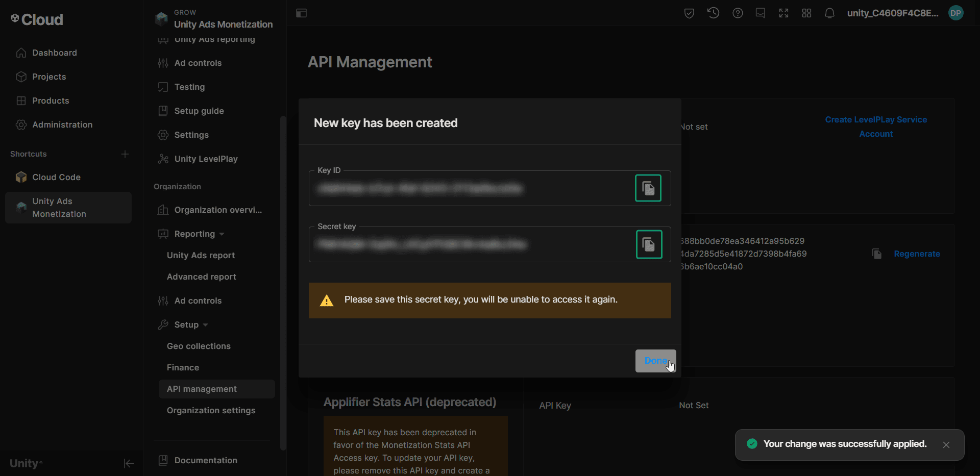This screenshot has width=980, height=476.
Task: Open the unity_C4609F4C8E account dropdown
Action: pyautogui.click(x=893, y=13)
